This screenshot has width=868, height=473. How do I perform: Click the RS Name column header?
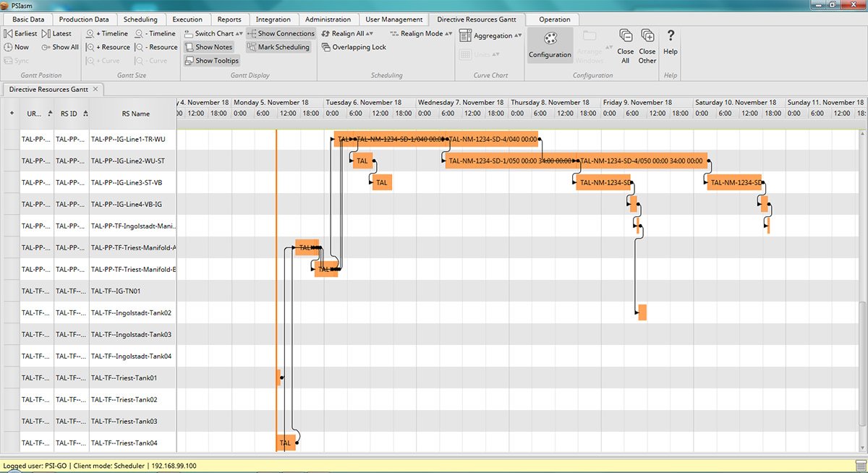(x=132, y=114)
